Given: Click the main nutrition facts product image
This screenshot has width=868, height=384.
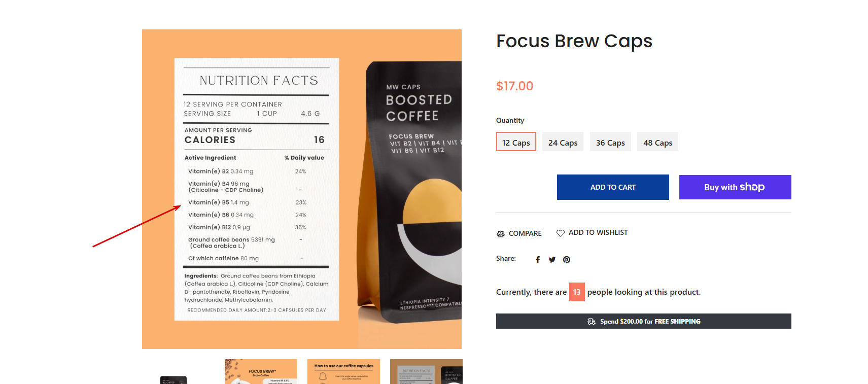Looking at the screenshot, I should point(301,189).
